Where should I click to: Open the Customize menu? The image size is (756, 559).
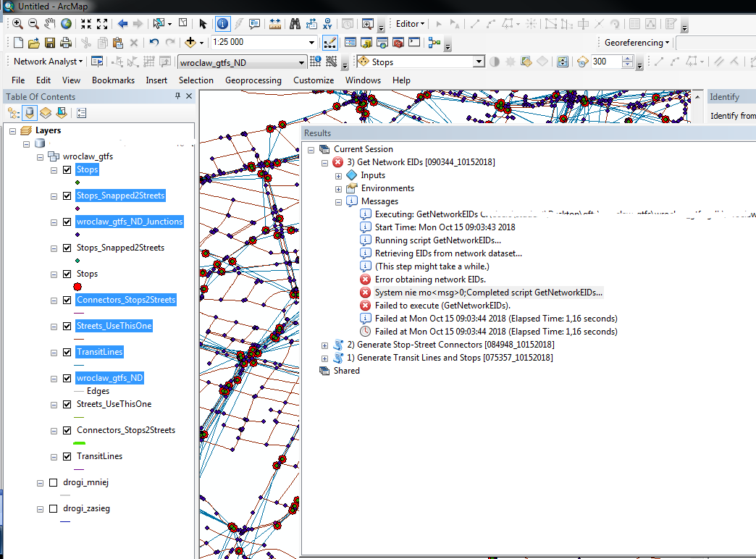point(314,80)
